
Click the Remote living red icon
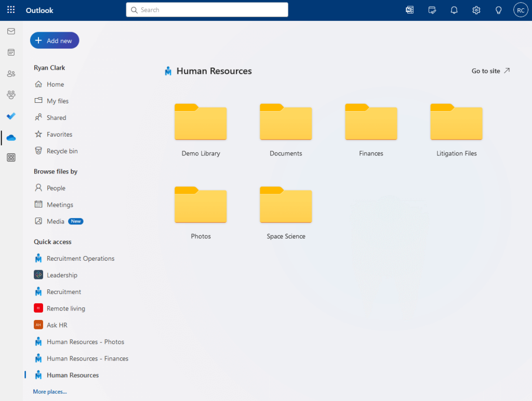[x=38, y=308]
